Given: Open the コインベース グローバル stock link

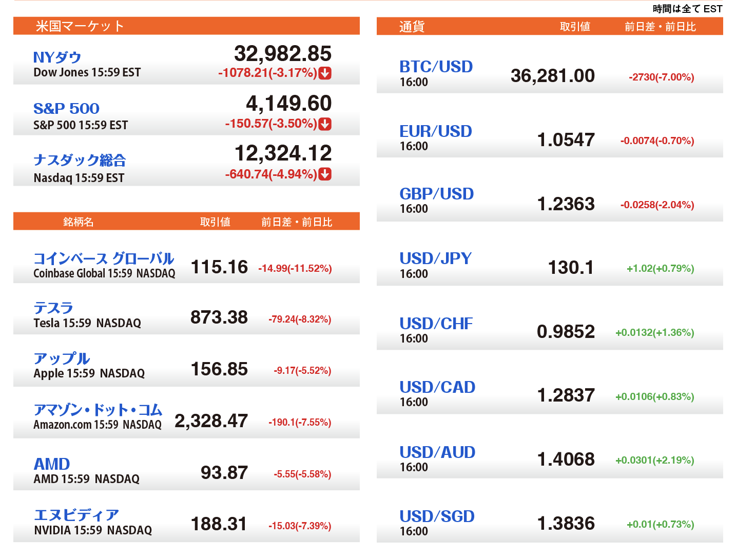Looking at the screenshot, I should pos(104,258).
